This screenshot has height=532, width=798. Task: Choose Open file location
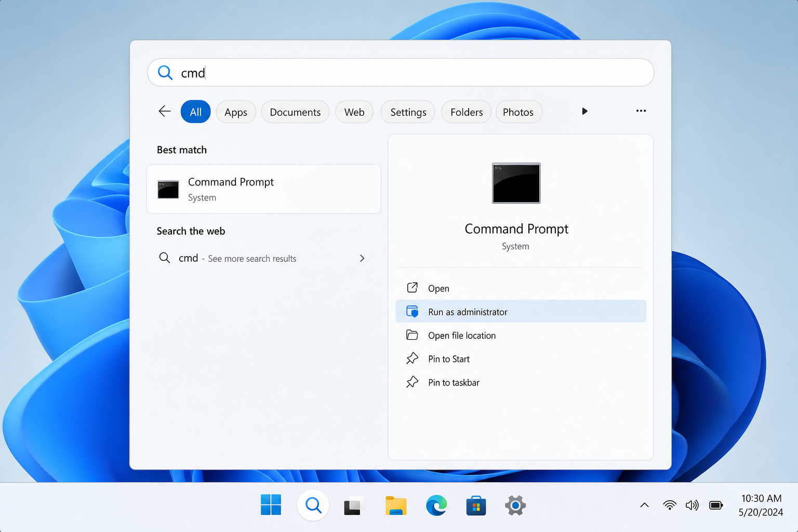pos(521,335)
